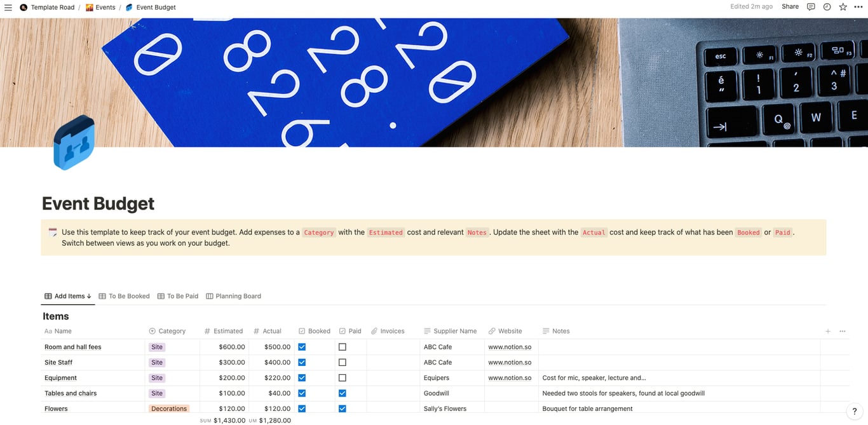Click Edited 2m ago timestamp
The image size is (868, 425).
tap(752, 7)
